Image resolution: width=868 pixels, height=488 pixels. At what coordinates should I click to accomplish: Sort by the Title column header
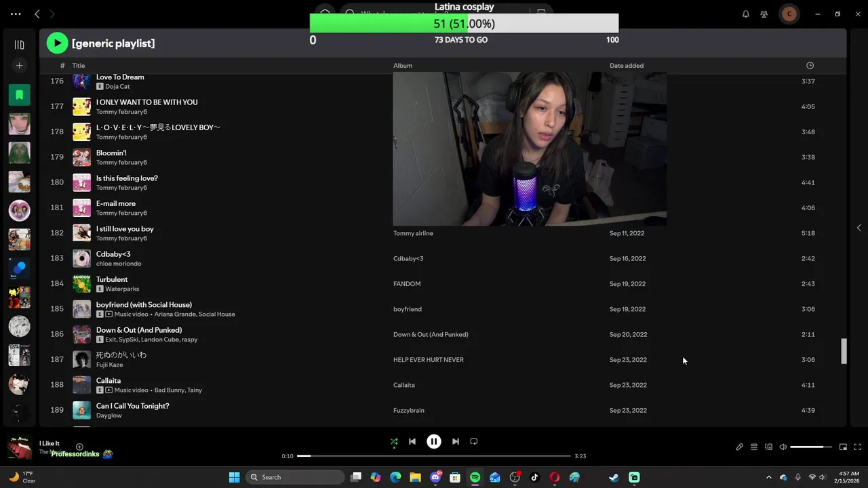[79, 66]
